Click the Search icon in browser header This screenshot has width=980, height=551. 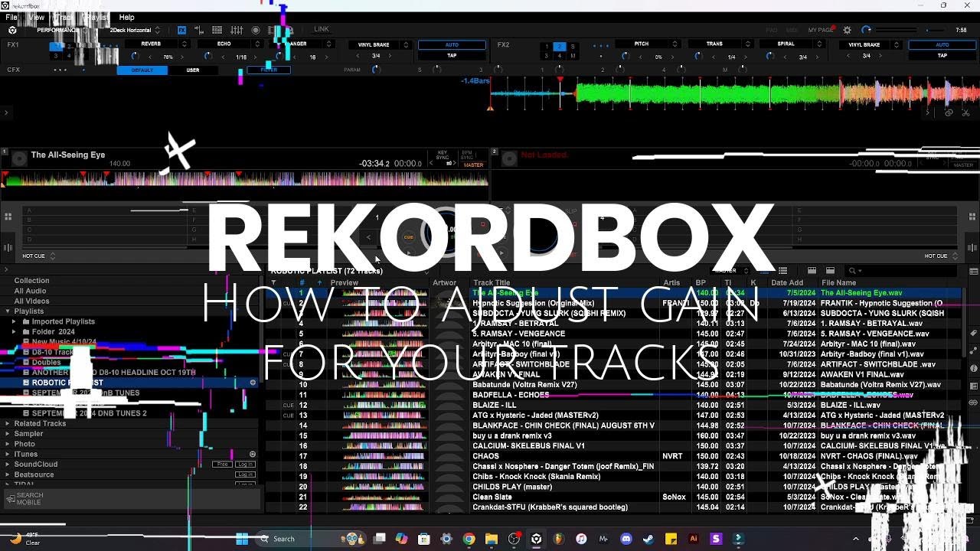click(851, 271)
